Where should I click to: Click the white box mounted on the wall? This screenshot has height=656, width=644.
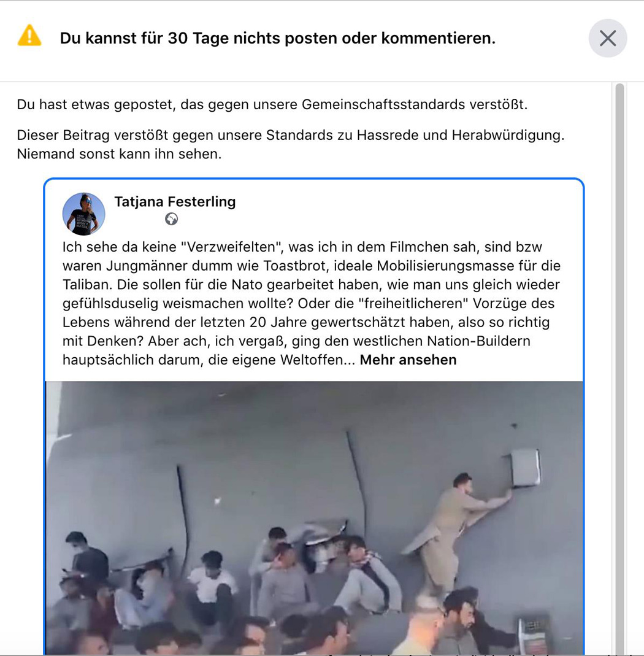click(525, 468)
